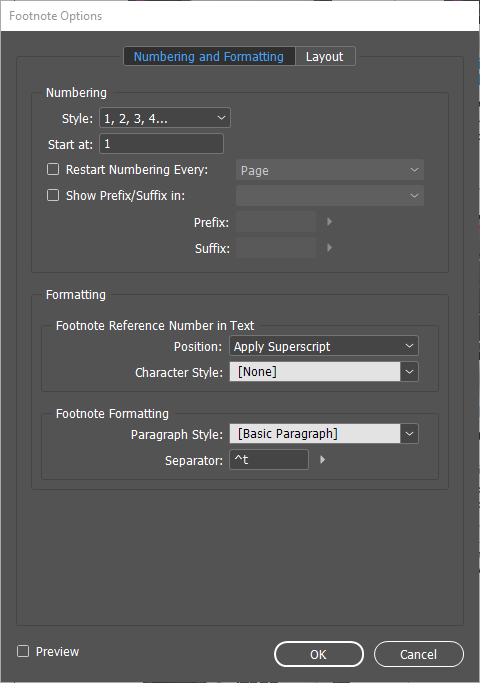Screen dimensions: 480x683
Task: Open the numbering Style dropdown
Action: coord(165,118)
